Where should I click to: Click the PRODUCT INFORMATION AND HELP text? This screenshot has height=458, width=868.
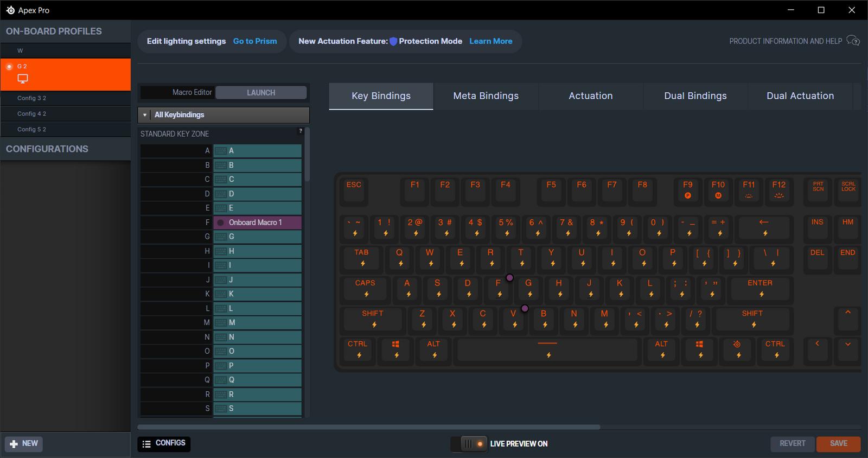pos(786,41)
